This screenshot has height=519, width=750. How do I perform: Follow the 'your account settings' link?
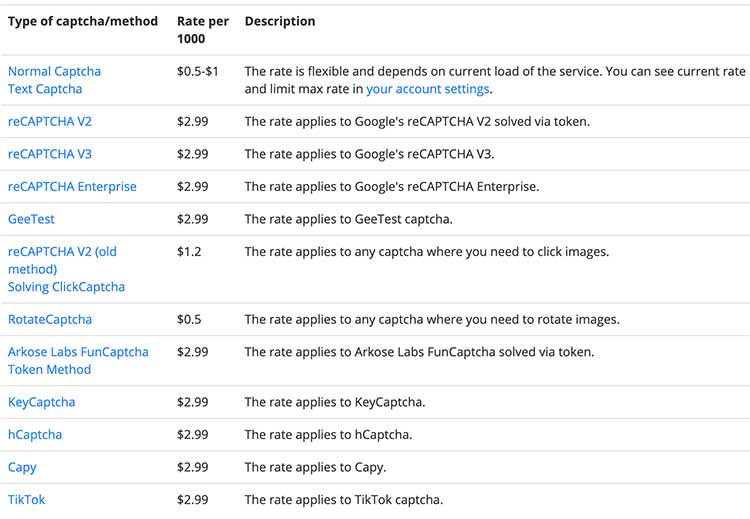click(x=428, y=89)
